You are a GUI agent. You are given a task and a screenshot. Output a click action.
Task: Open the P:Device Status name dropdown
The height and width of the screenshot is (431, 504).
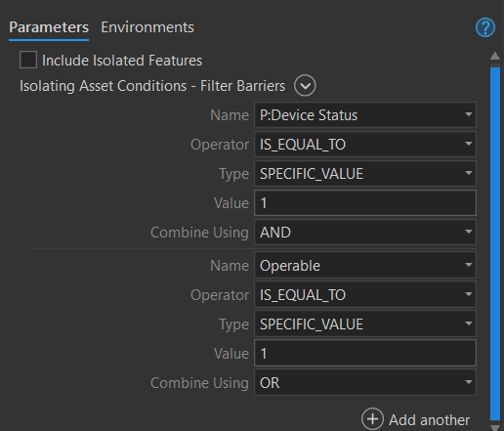click(365, 114)
